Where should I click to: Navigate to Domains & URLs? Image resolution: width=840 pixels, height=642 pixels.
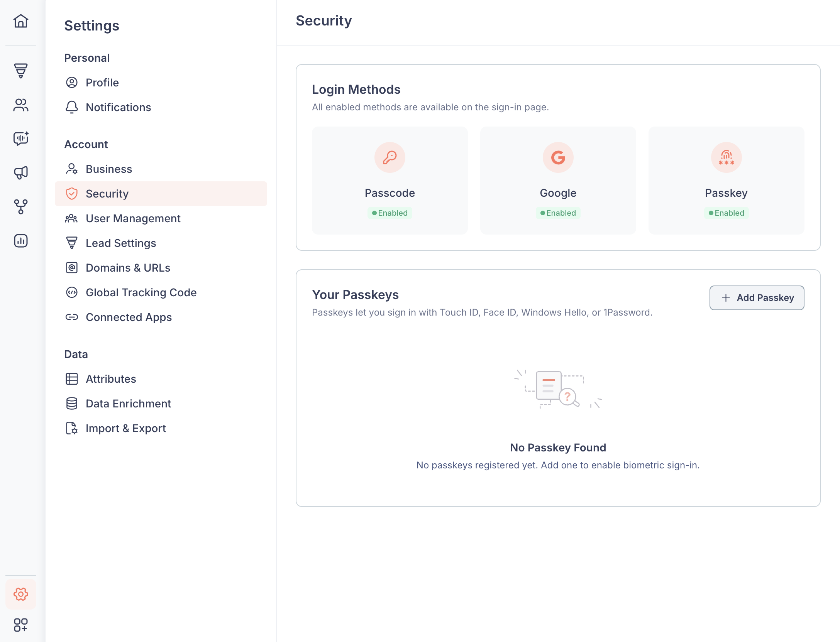click(x=128, y=268)
